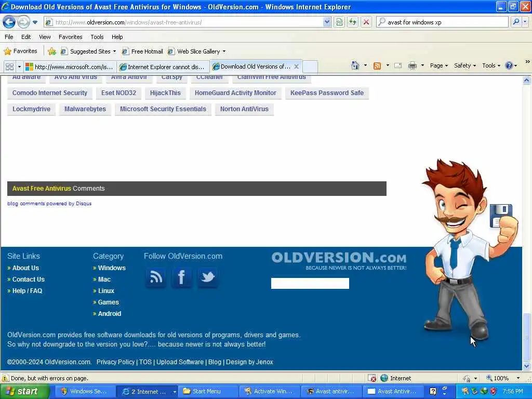
Task: Open the Activate Windows taskbar item
Action: click(x=269, y=392)
